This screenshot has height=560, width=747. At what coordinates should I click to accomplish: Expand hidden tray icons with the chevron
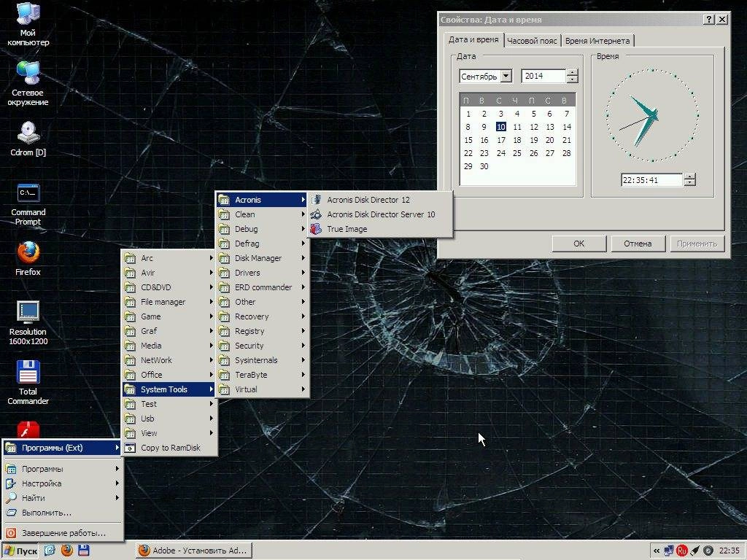pyautogui.click(x=657, y=551)
